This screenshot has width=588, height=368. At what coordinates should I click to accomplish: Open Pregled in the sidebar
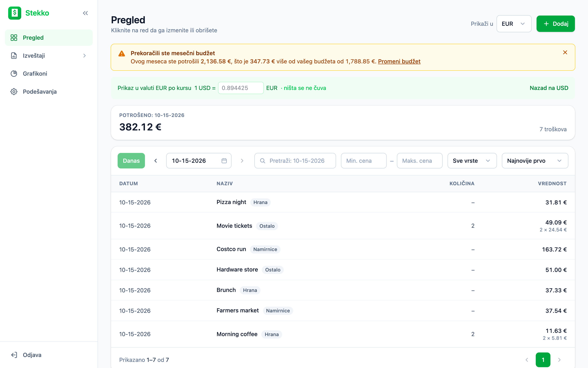tap(49, 38)
